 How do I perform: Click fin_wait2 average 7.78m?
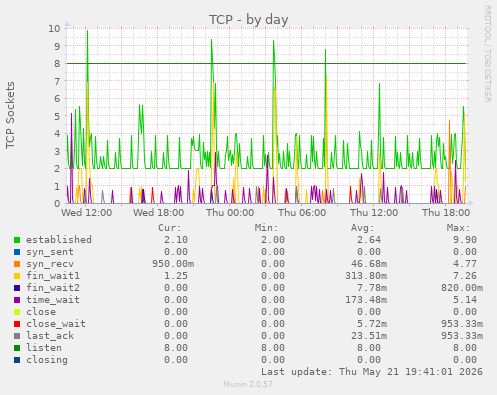372,288
